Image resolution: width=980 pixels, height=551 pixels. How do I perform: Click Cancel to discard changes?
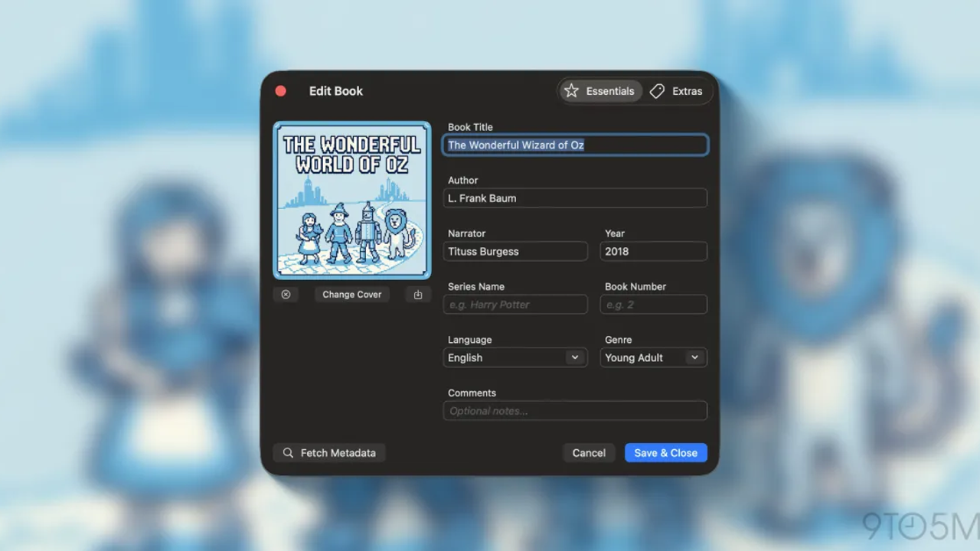[x=589, y=452]
